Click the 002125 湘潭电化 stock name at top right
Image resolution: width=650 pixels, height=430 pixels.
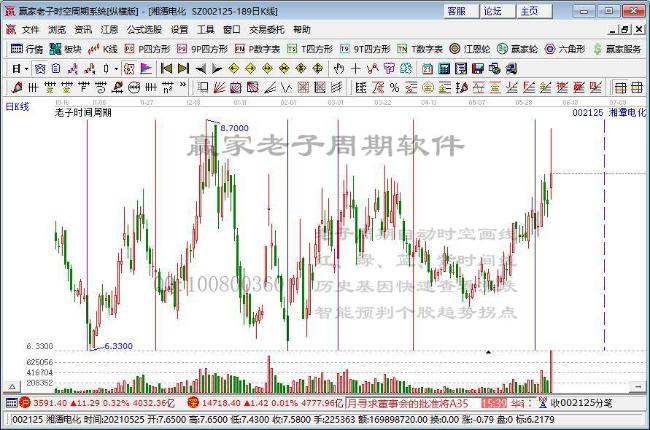coord(609,112)
